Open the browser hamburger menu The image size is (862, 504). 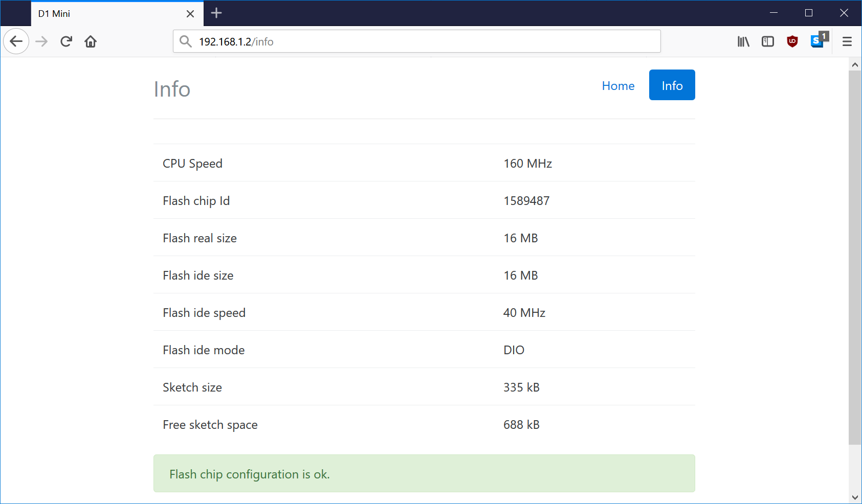(x=847, y=41)
